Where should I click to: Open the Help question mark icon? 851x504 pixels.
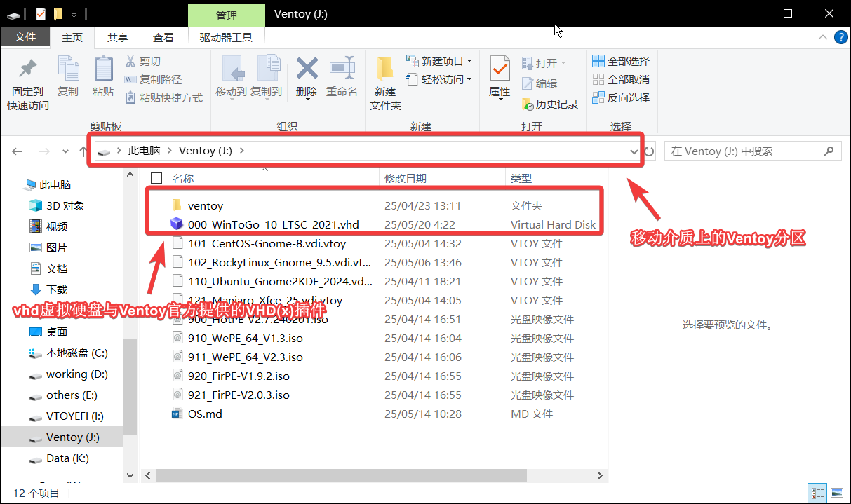[x=840, y=38]
